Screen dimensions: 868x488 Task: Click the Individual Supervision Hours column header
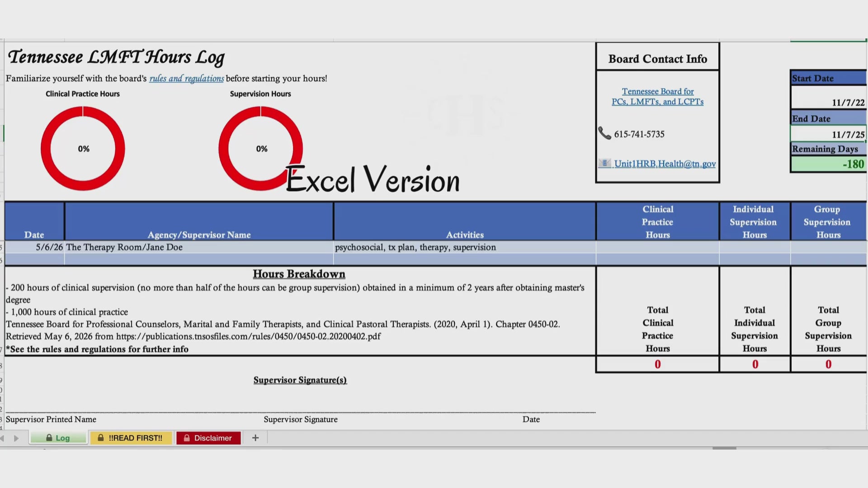click(754, 221)
